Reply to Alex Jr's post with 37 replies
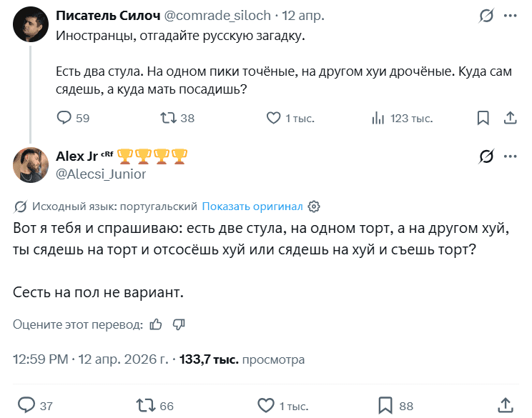 (x=26, y=406)
